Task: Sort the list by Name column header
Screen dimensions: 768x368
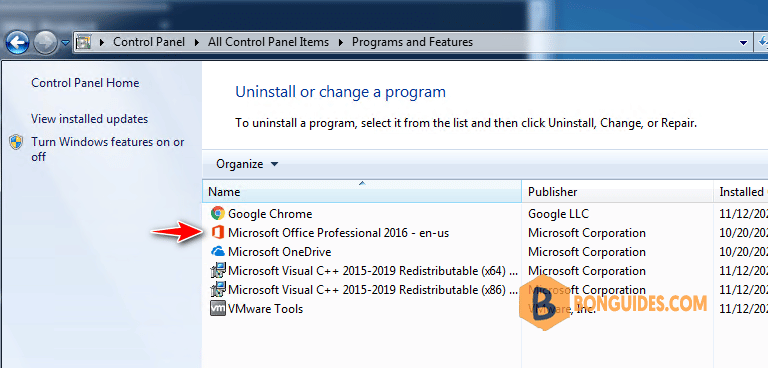Action: 362,192
